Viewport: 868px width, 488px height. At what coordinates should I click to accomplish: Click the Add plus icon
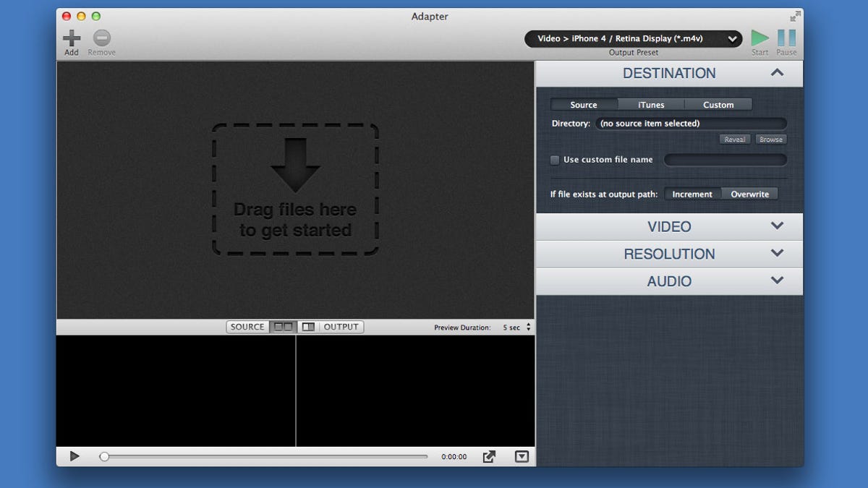point(72,38)
